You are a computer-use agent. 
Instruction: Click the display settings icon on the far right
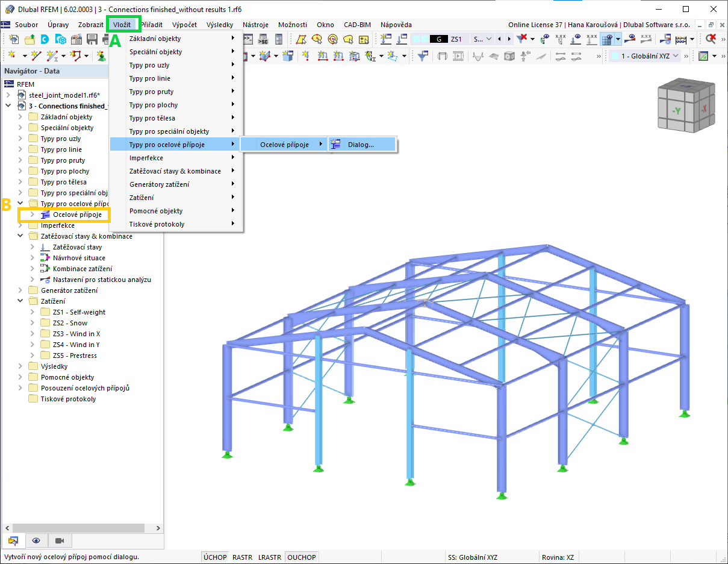(703, 55)
